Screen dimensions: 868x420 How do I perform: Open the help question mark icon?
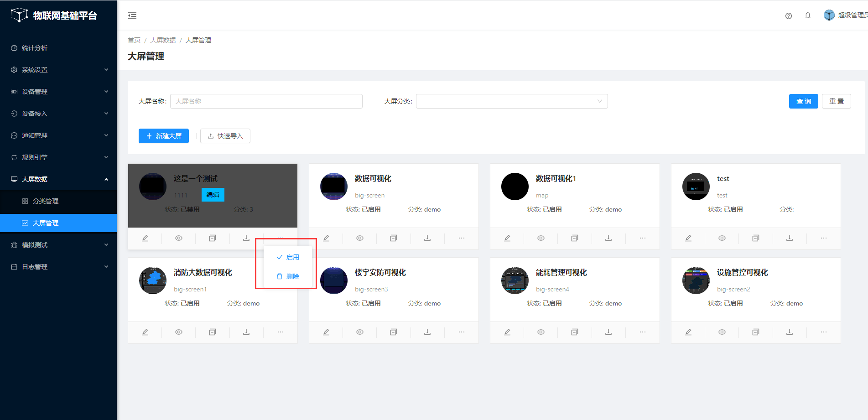[788, 16]
